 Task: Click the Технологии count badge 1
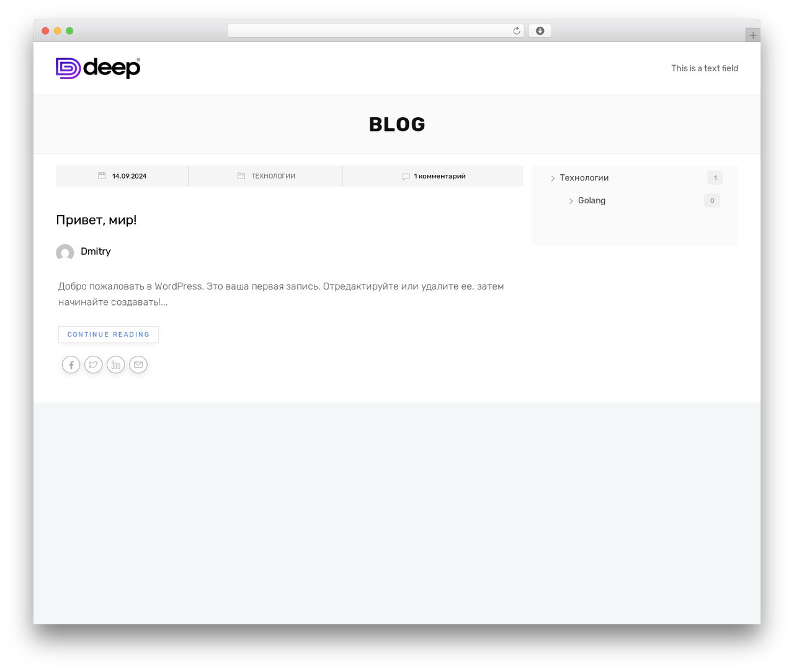click(x=715, y=178)
